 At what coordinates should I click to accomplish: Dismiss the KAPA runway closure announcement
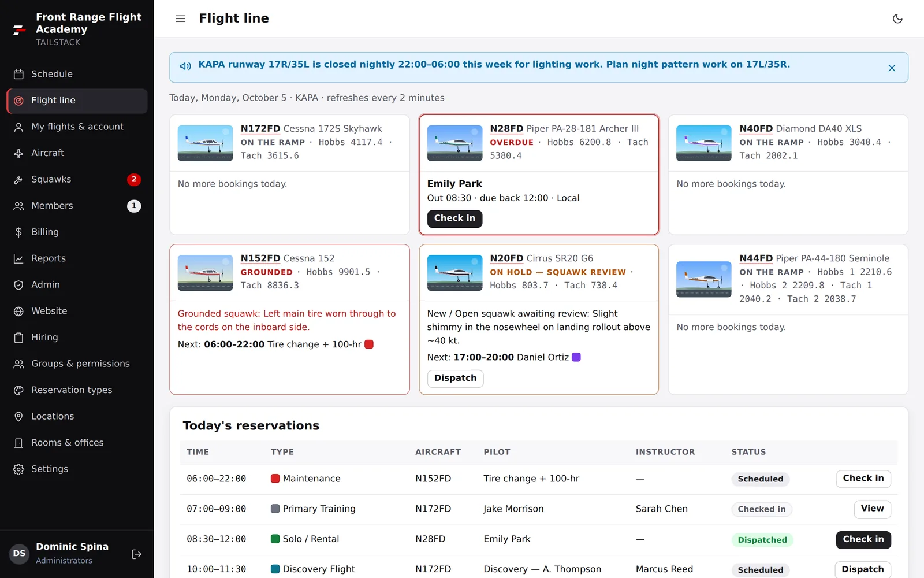tap(892, 68)
